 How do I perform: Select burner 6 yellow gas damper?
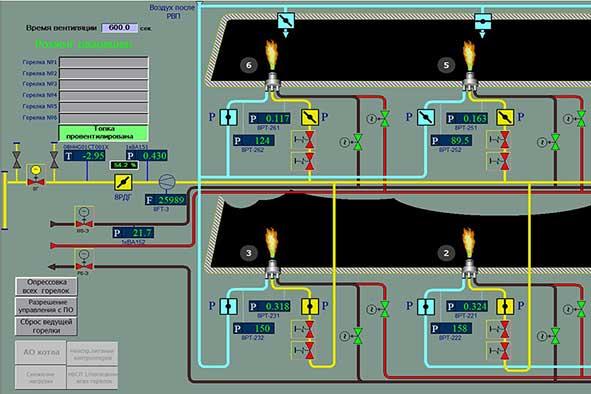[x=310, y=118]
